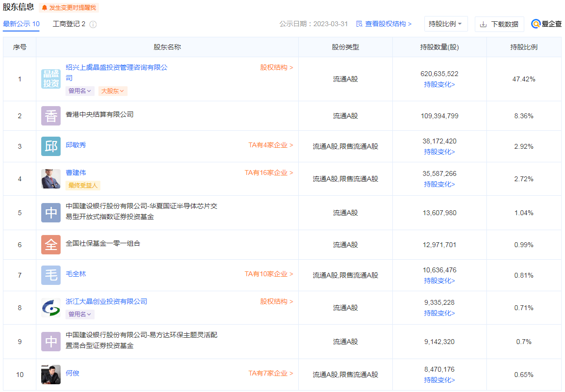The height and width of the screenshot is (392, 565).
Task: Click the 8.36% holding ratio cell
Action: pos(524,116)
